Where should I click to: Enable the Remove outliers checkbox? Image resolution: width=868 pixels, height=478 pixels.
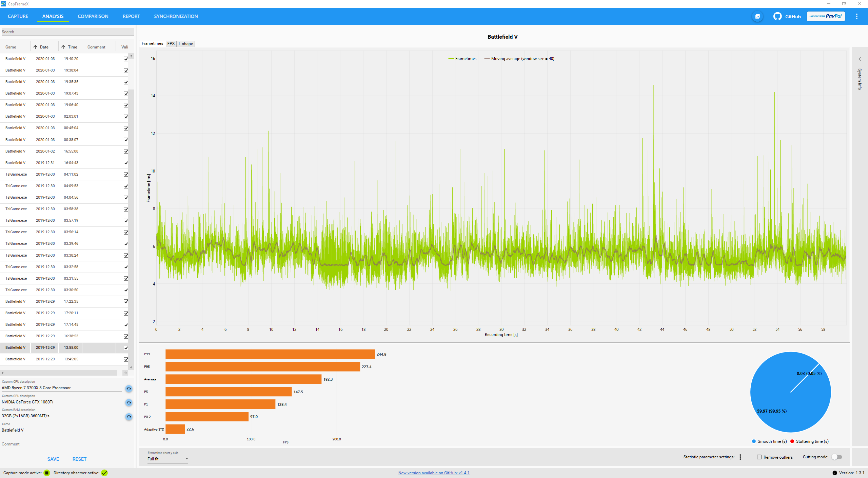point(759,457)
